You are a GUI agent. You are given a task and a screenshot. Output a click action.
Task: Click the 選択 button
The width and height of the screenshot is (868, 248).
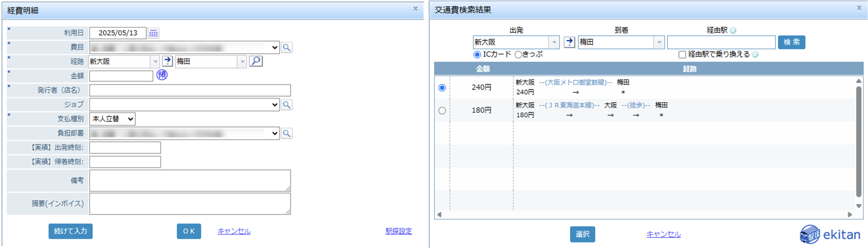click(582, 234)
